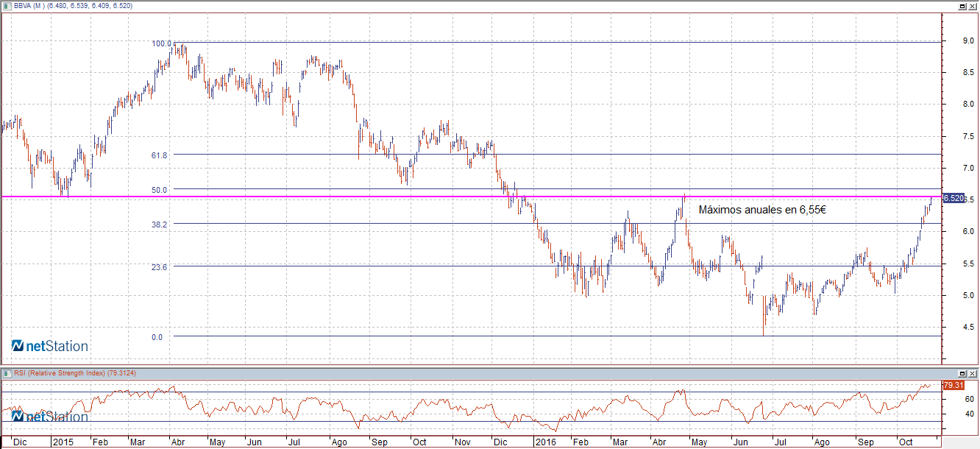Click the 50.0 Fibonacci level label

coord(160,190)
